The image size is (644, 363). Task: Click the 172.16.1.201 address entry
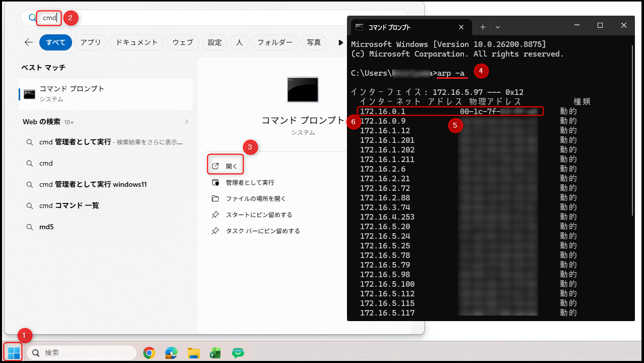pyautogui.click(x=387, y=140)
